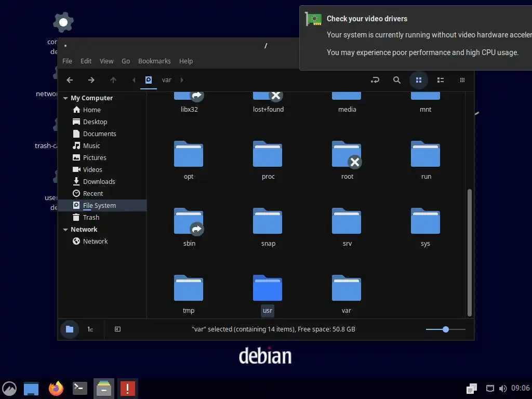532x399 pixels.
Task: Launch Firefox from the taskbar
Action: click(x=56, y=389)
